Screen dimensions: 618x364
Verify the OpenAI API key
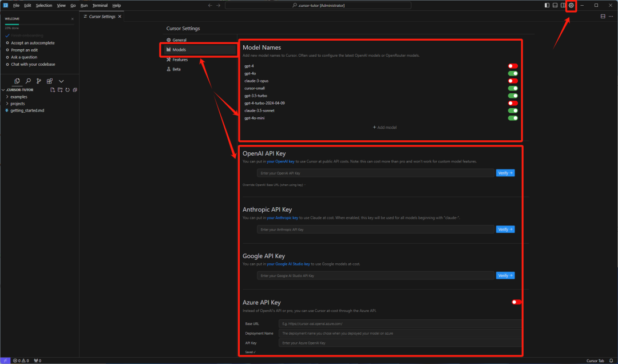[505, 173]
